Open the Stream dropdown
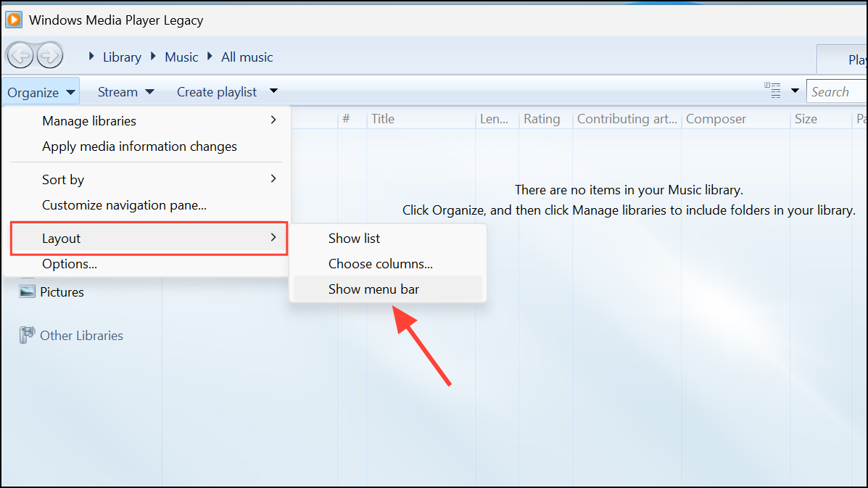 tap(125, 92)
